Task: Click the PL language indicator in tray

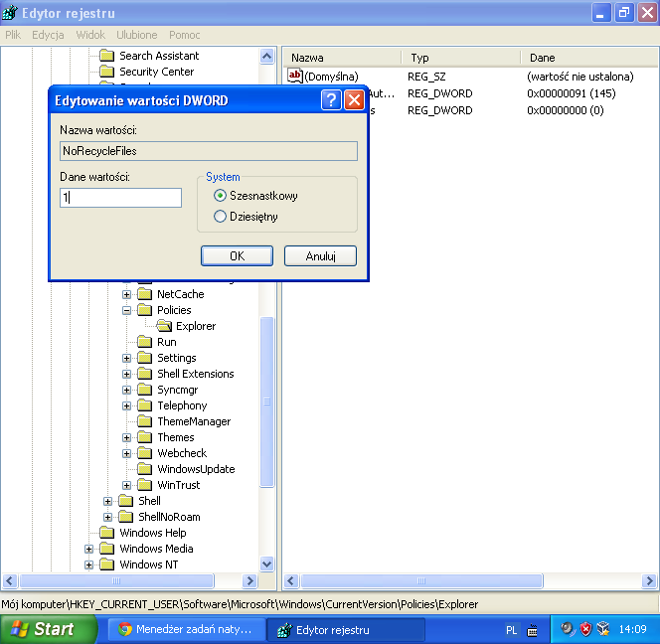Action: [x=511, y=630]
